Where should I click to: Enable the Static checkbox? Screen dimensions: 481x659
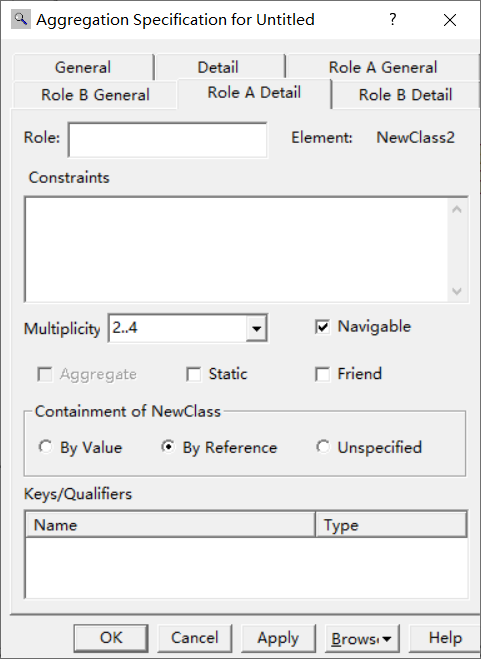(194, 374)
